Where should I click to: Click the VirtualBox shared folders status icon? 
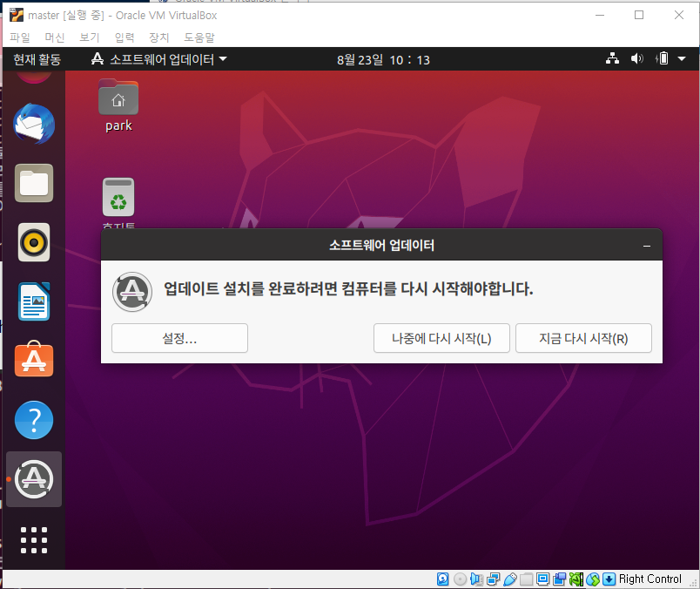coord(527,579)
